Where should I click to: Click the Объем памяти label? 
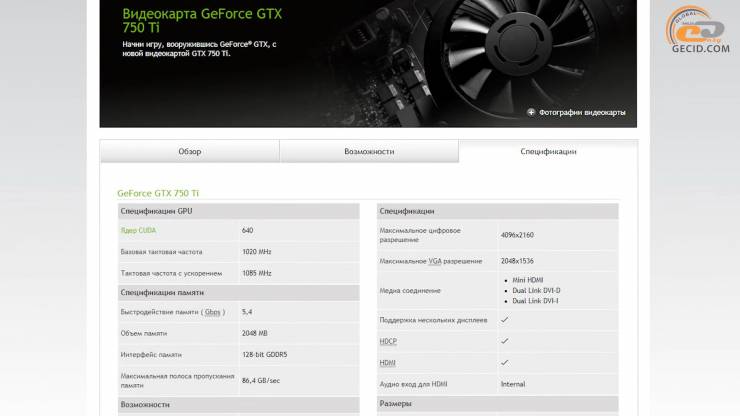143,333
